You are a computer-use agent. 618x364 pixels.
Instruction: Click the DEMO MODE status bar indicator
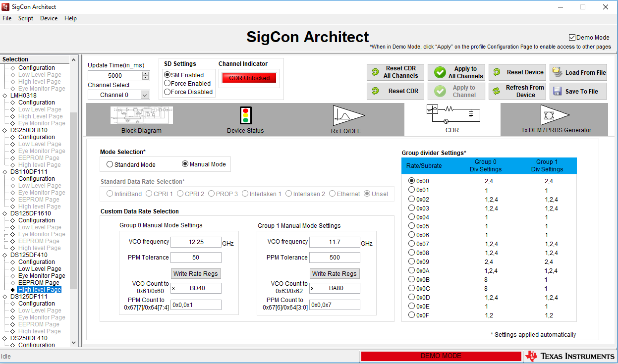point(441,356)
